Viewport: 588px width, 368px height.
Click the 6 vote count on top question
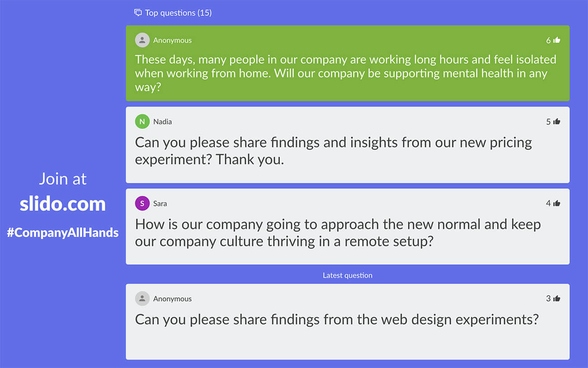tap(548, 40)
